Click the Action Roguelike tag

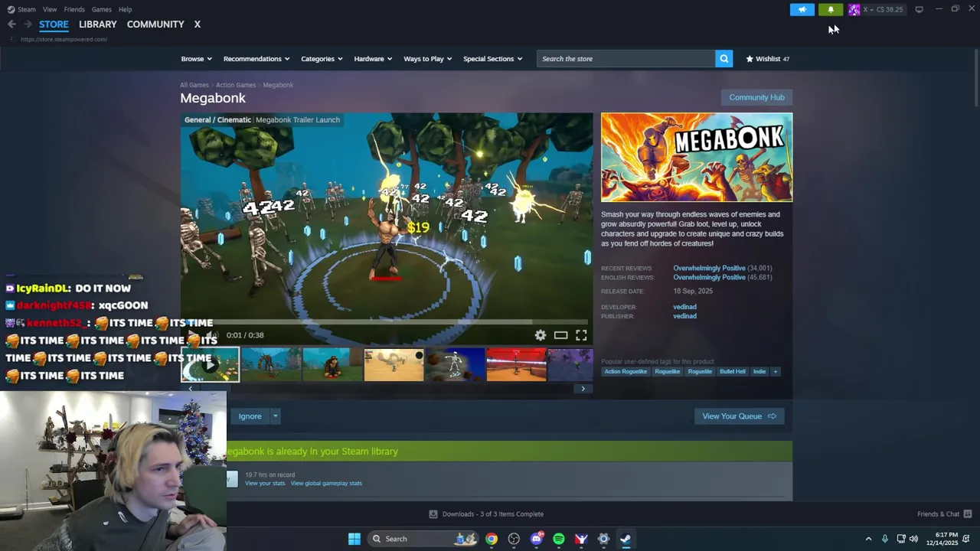(x=626, y=372)
